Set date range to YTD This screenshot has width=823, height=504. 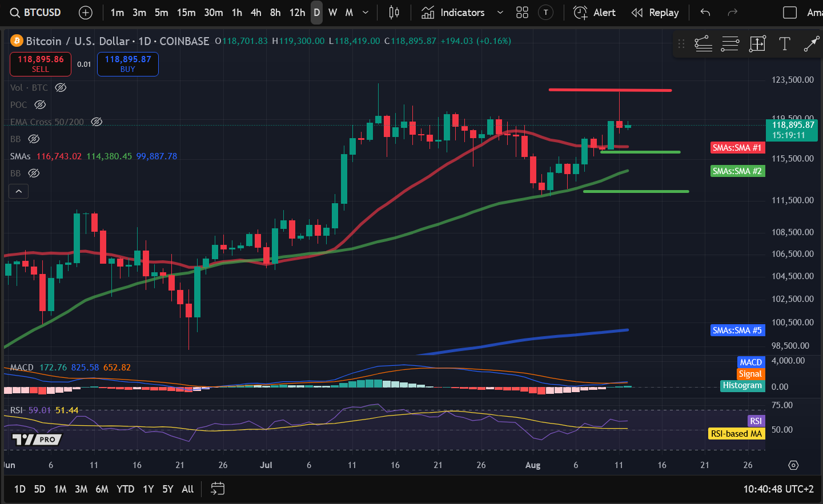tap(125, 489)
